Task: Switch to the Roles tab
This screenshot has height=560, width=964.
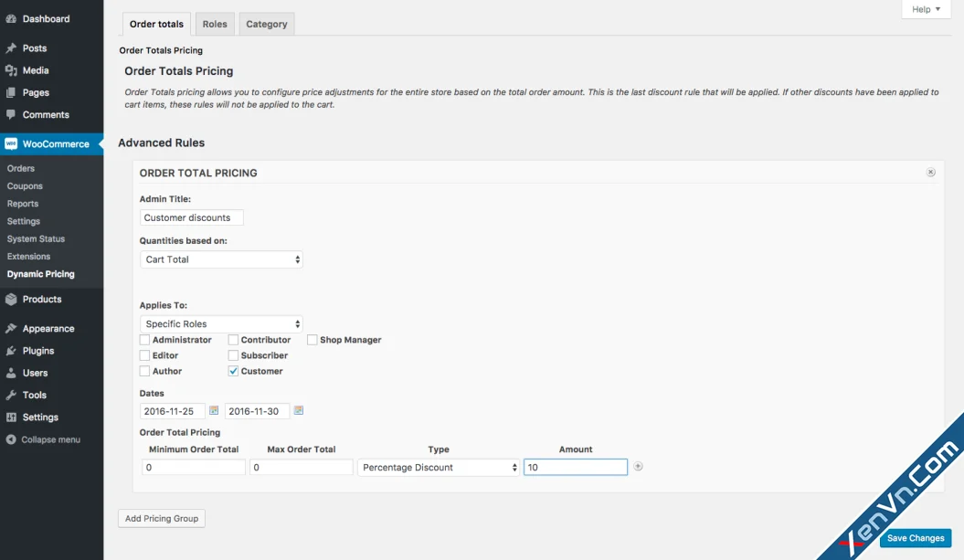Action: pyautogui.click(x=215, y=24)
